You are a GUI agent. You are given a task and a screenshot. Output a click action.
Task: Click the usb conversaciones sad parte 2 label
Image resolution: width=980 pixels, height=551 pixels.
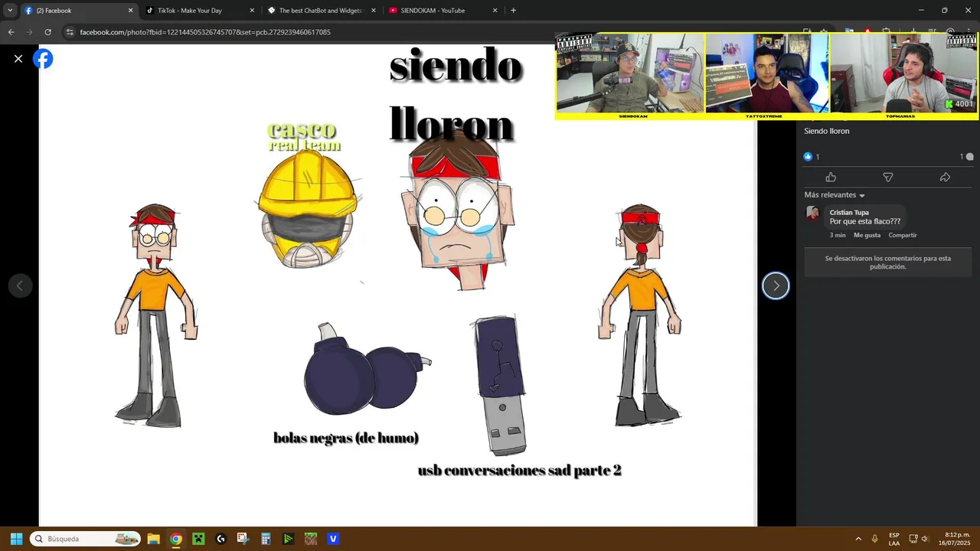pyautogui.click(x=519, y=471)
